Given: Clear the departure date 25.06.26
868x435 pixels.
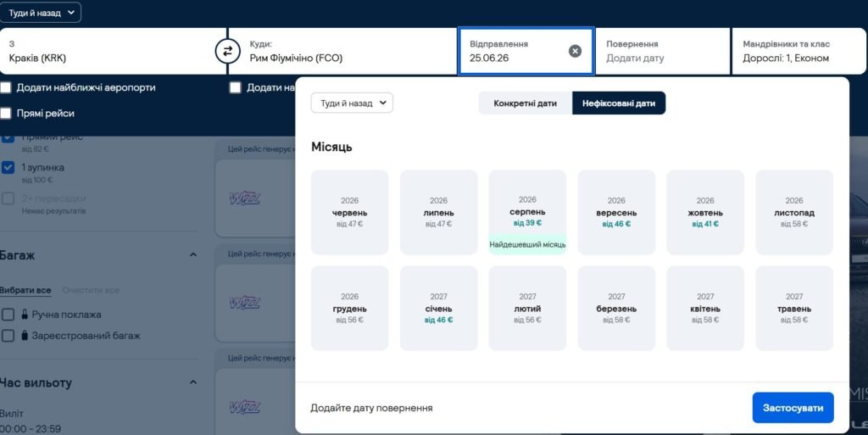Looking at the screenshot, I should click(x=576, y=51).
